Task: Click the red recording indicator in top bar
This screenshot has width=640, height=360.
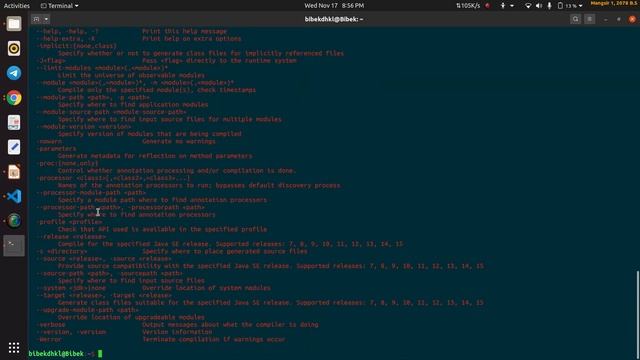Action: click(x=487, y=6)
